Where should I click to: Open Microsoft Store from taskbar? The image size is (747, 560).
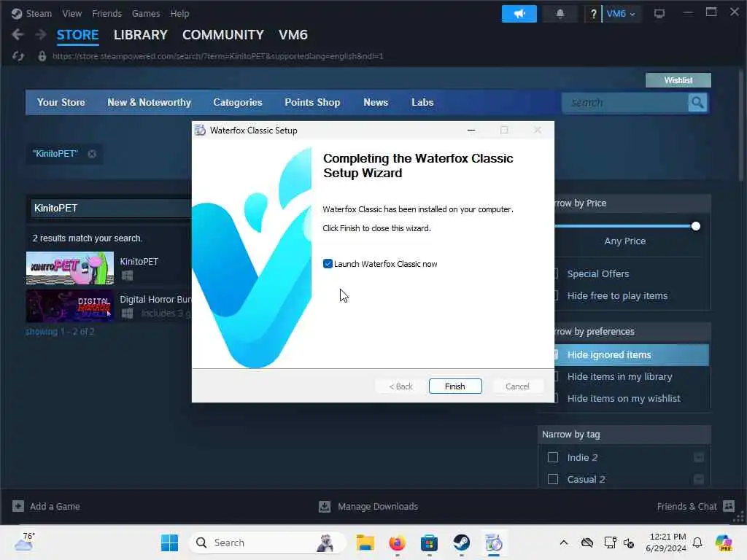(x=429, y=542)
